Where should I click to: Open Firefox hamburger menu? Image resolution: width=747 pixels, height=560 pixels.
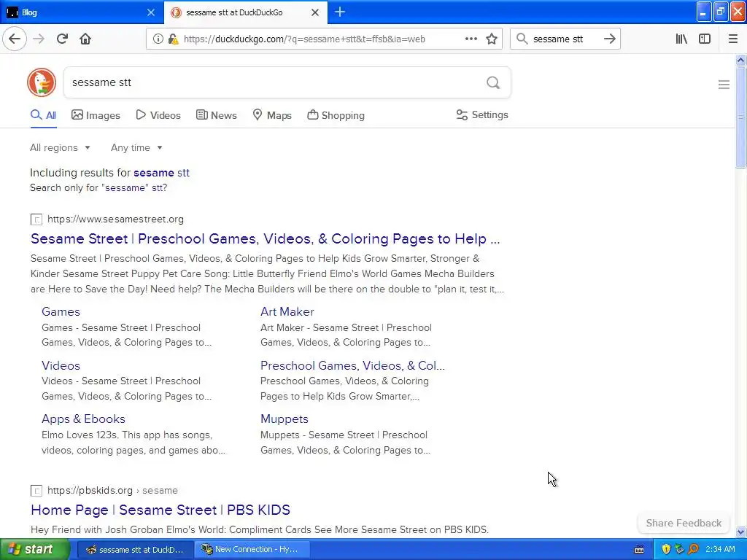tap(732, 39)
